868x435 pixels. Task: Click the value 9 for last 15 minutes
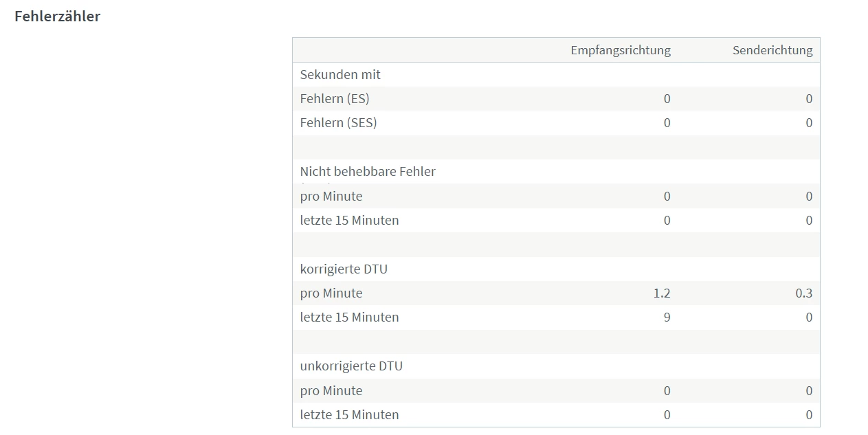(667, 317)
